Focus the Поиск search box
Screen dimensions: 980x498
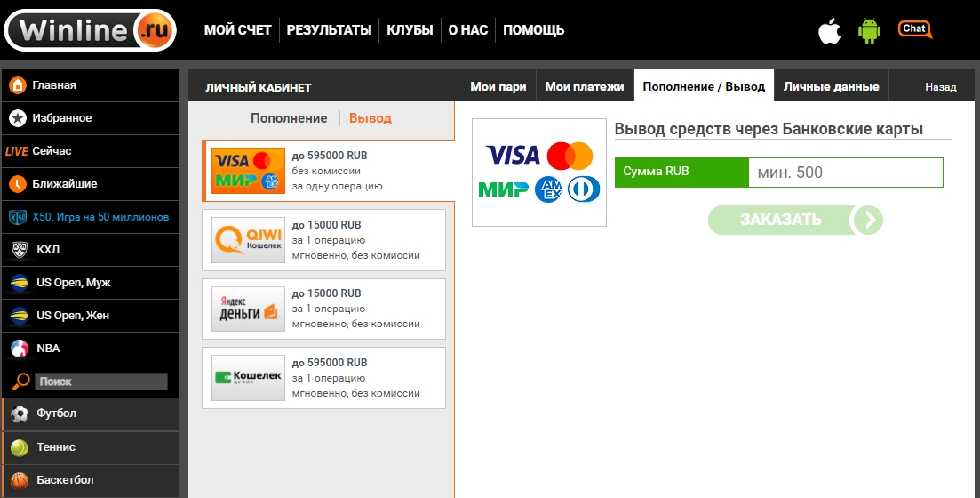pyautogui.click(x=100, y=382)
